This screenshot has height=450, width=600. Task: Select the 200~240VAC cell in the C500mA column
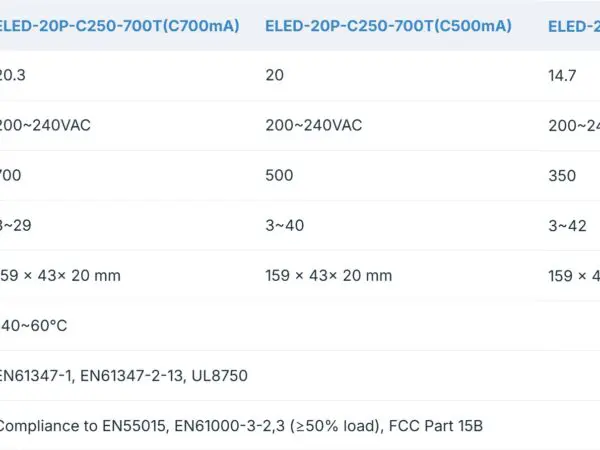(314, 125)
